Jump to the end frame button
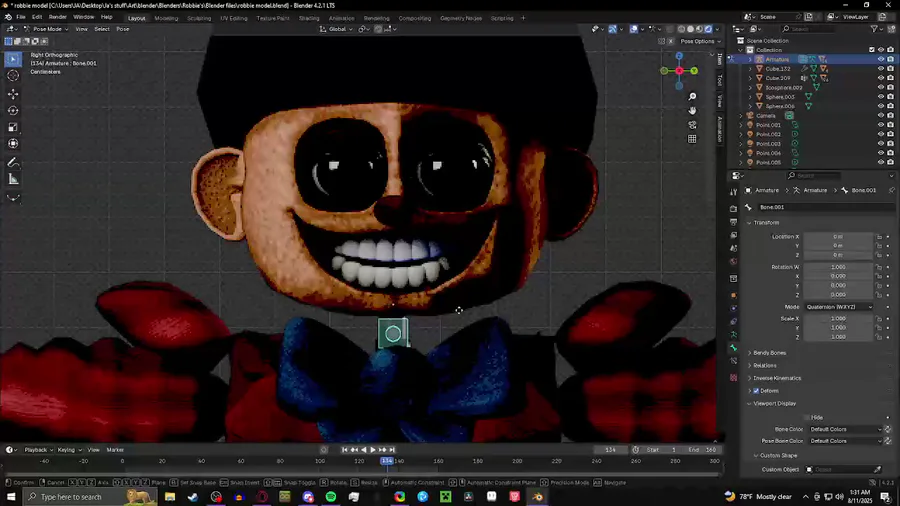Screen dimensions: 900x506 click(x=393, y=450)
